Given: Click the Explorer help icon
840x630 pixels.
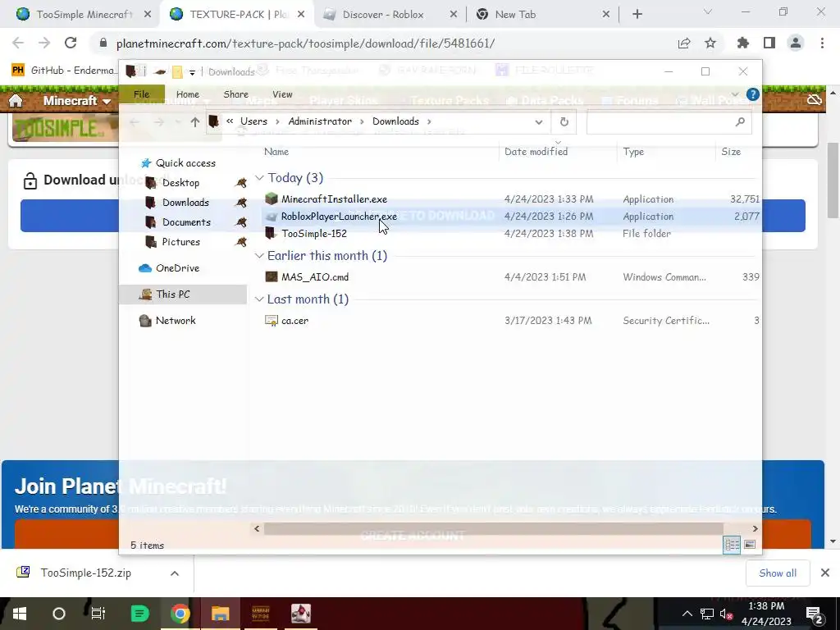Looking at the screenshot, I should (x=753, y=95).
